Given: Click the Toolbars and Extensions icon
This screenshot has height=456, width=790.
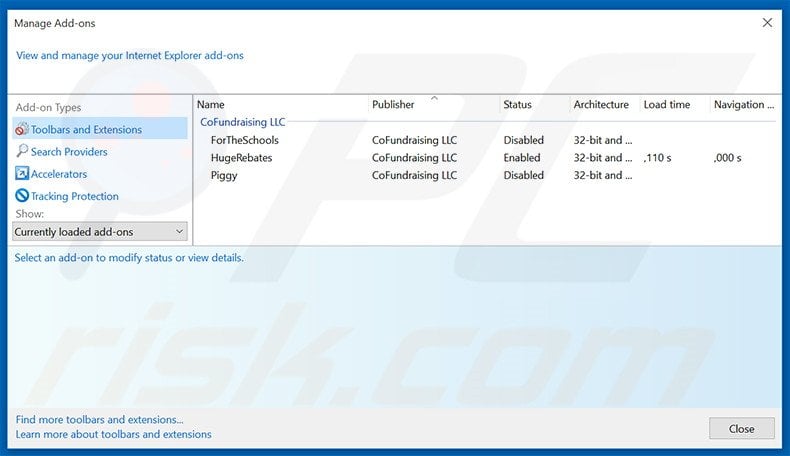Looking at the screenshot, I should pos(22,129).
